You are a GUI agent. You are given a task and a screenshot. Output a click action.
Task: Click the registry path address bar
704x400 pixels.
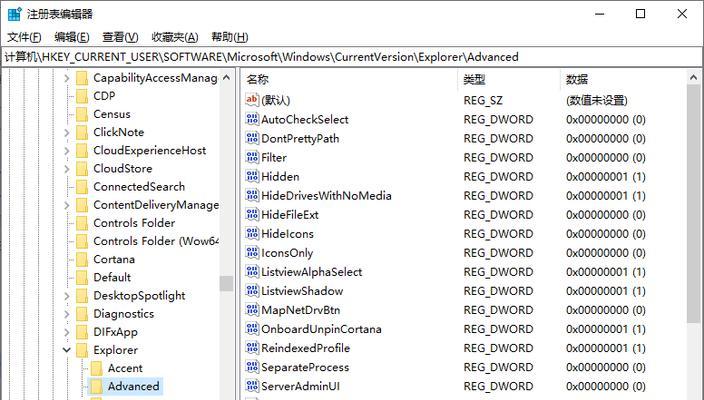click(352, 57)
